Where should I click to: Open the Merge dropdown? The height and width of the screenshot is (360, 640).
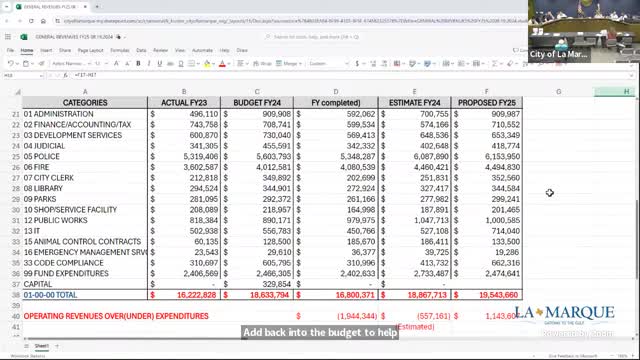289,64
